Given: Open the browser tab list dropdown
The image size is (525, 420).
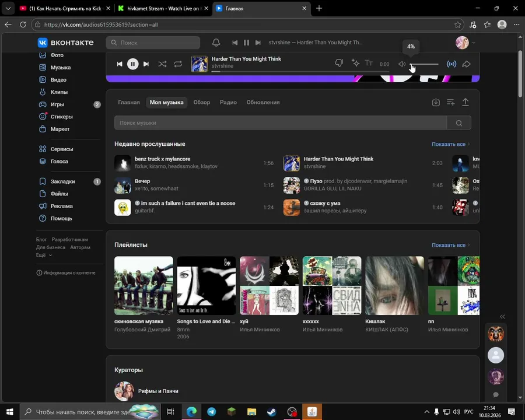Looking at the screenshot, I should [8, 8].
